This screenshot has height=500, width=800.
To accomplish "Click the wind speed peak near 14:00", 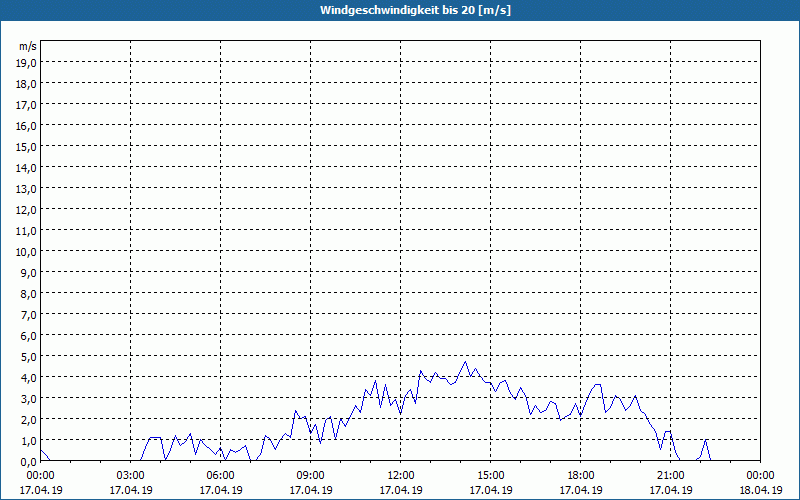I will pos(465,362).
